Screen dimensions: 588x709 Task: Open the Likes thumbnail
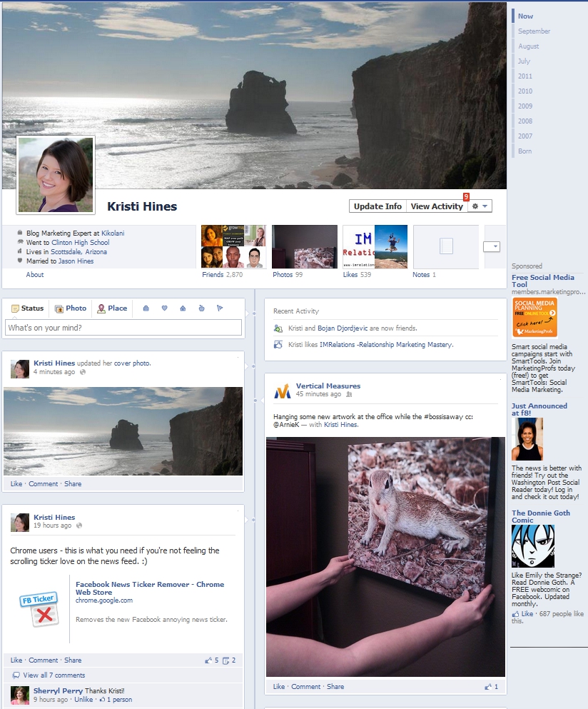click(375, 246)
